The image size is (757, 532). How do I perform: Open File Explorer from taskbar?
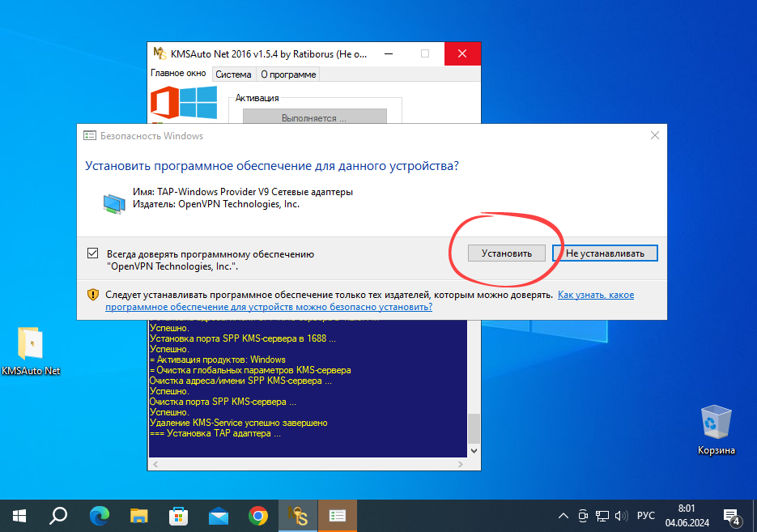[139, 516]
